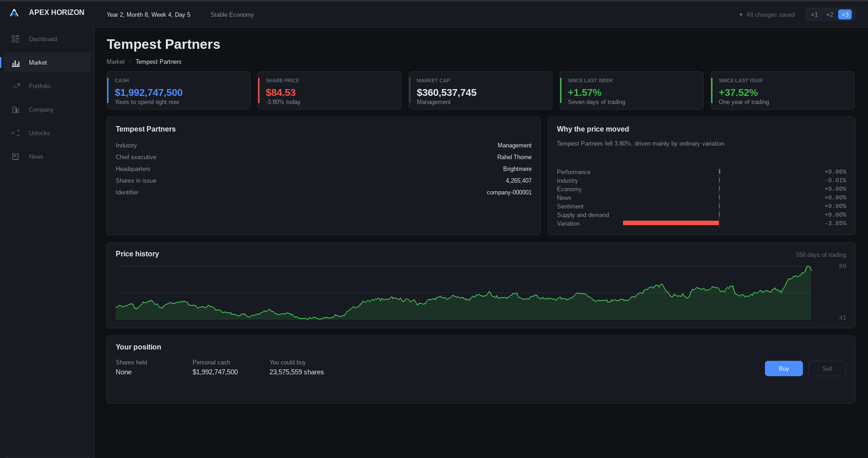
Task: Click identifier company-000001
Action: click(x=509, y=192)
